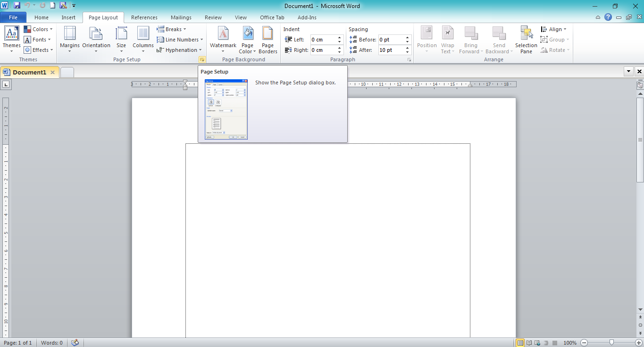644x347 pixels.
Task: Open Page Borders settings
Action: 268,40
